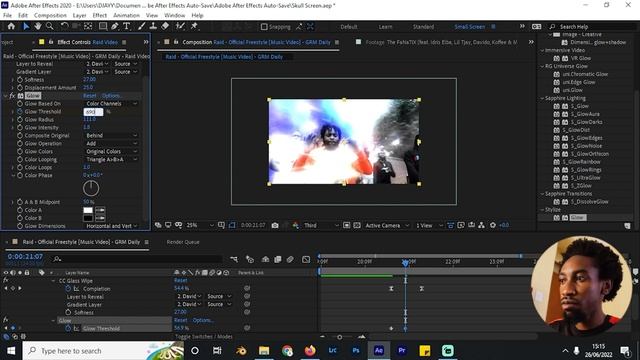Select the Roto Brush tool
The image size is (640, 360).
(180, 27)
